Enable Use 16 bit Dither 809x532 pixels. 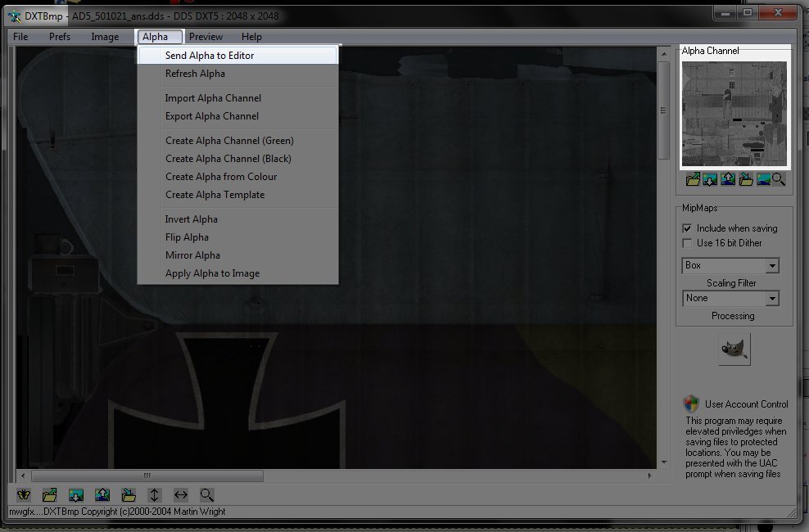687,243
